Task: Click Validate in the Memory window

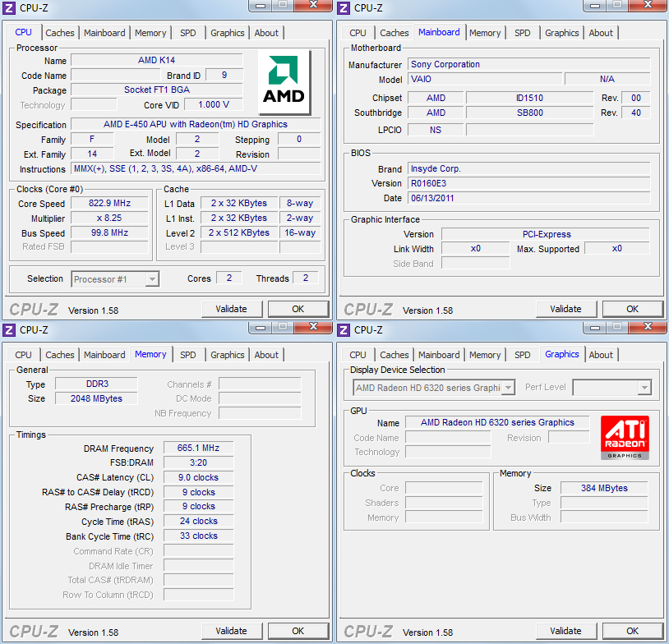Action: (x=231, y=631)
